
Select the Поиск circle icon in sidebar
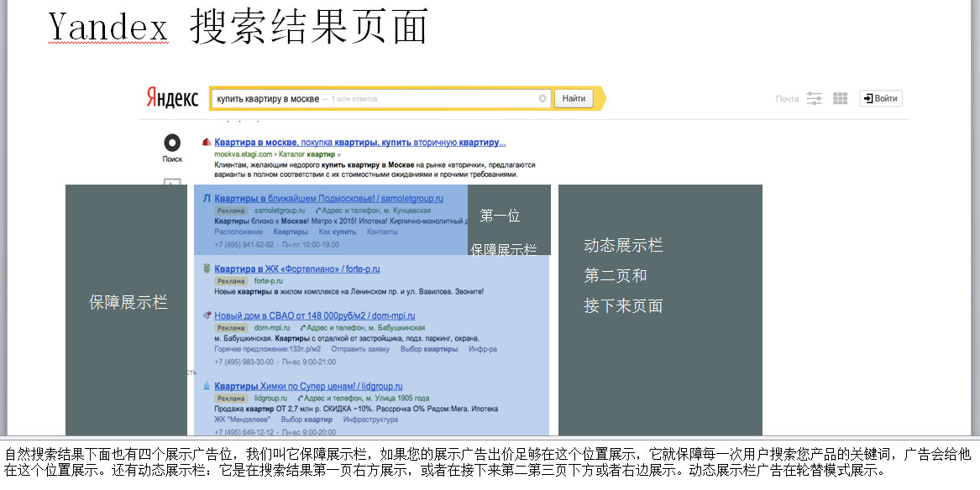172,143
